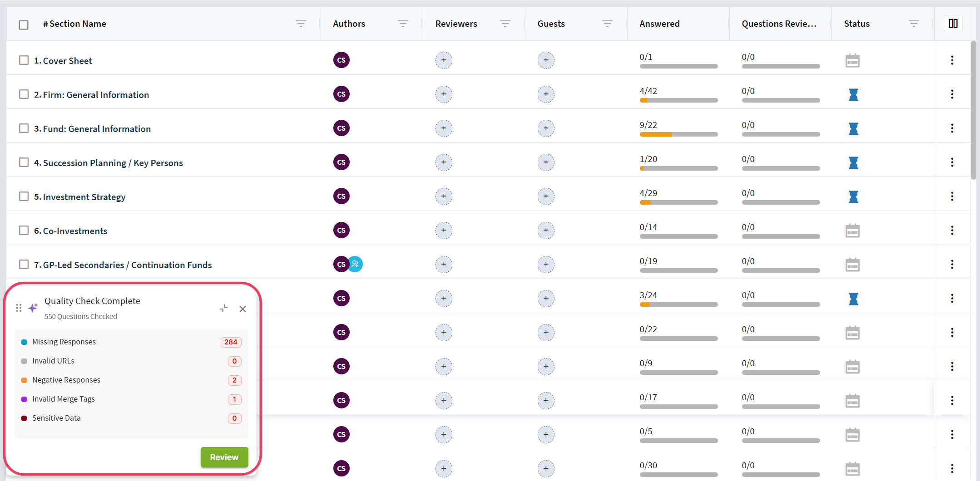
Task: Click the CS author avatar for Investment Strategy
Action: pyautogui.click(x=342, y=196)
